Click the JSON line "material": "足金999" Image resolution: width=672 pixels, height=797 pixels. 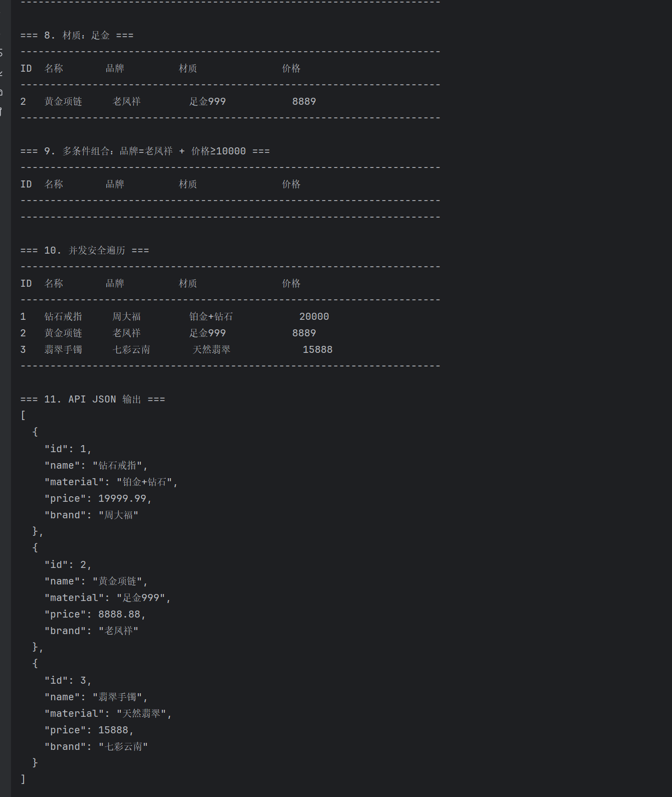pos(108,598)
